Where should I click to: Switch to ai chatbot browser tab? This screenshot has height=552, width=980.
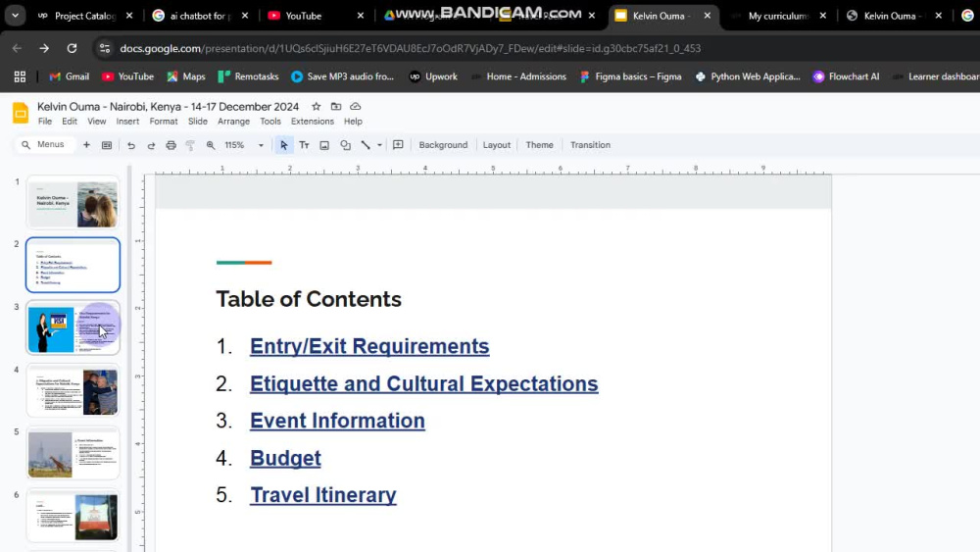200,16
